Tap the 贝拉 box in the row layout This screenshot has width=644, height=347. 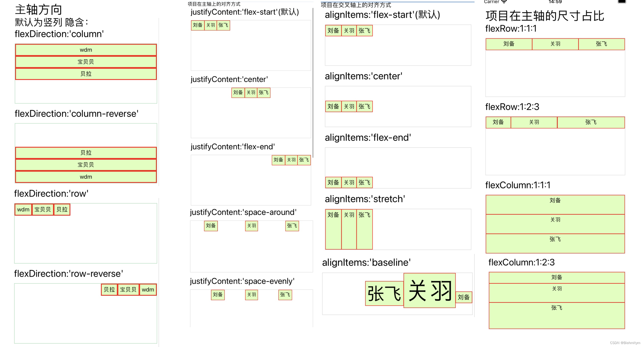click(62, 209)
